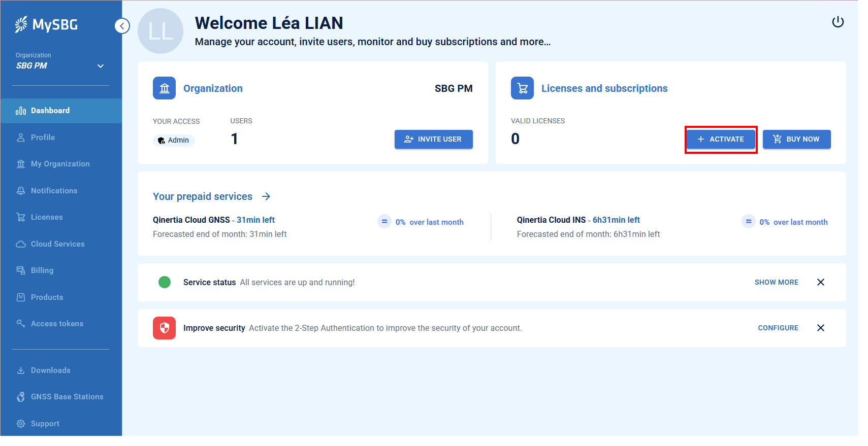This screenshot has height=446, width=868.
Task: Click the users count 1
Action: pyautogui.click(x=234, y=139)
